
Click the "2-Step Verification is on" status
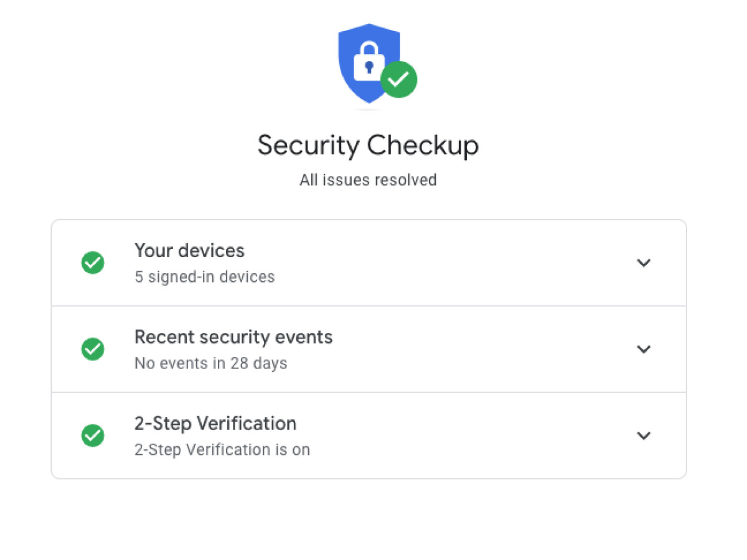pyautogui.click(x=222, y=450)
